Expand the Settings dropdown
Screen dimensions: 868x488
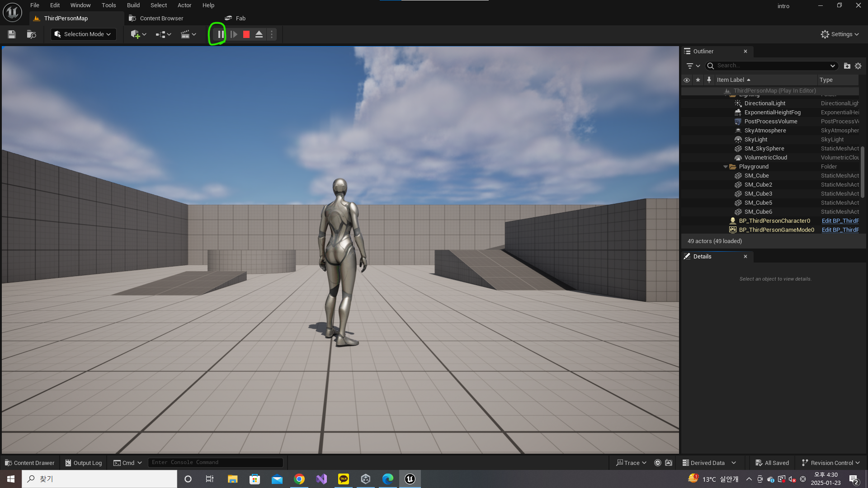[840, 34]
